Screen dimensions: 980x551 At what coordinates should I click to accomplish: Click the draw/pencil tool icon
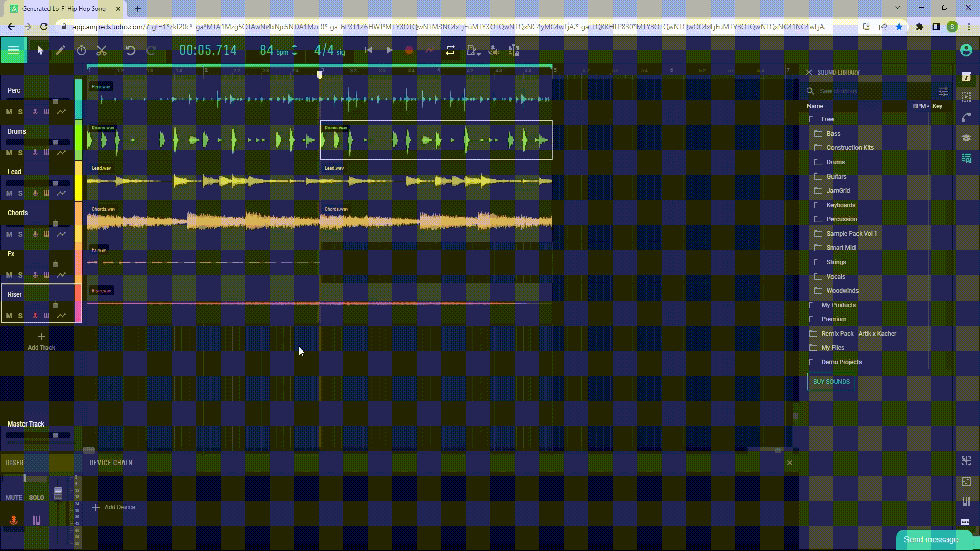coord(61,50)
